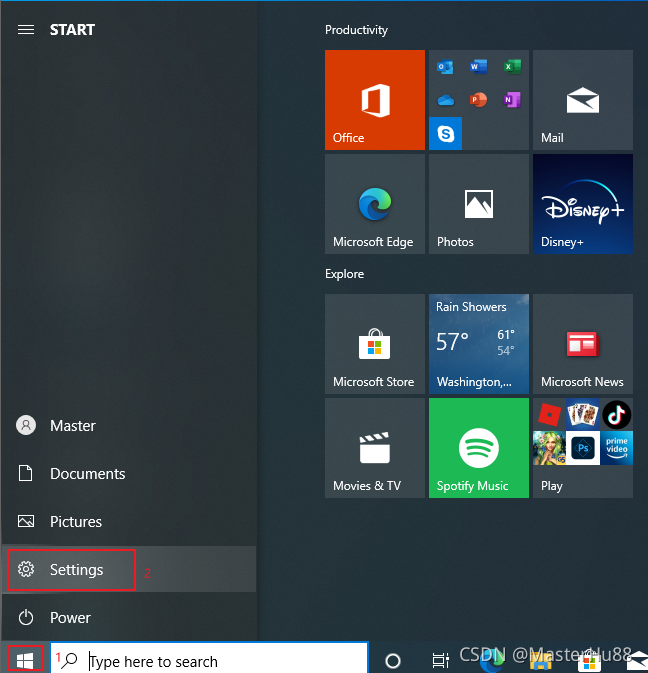Screen dimensions: 648x673
Task: Launch OneNote from the Office apps tile
Action: pyautogui.click(x=512, y=100)
